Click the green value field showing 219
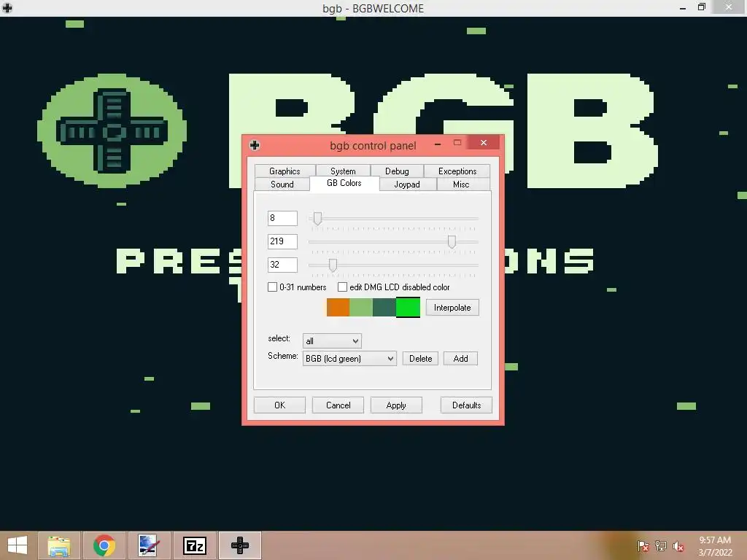The height and width of the screenshot is (560, 747). coord(282,241)
